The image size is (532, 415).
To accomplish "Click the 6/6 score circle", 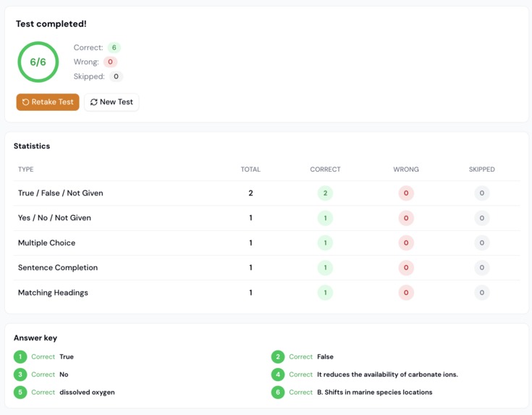I will [x=38, y=62].
